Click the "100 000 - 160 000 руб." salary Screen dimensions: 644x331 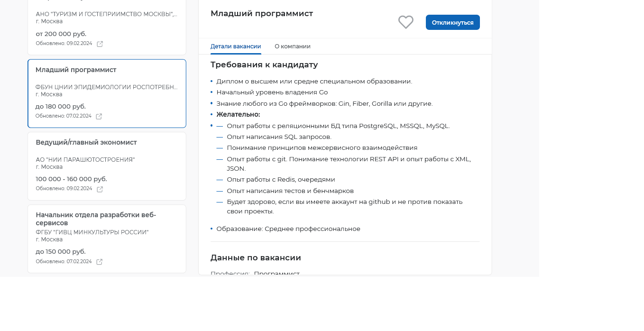72,179
